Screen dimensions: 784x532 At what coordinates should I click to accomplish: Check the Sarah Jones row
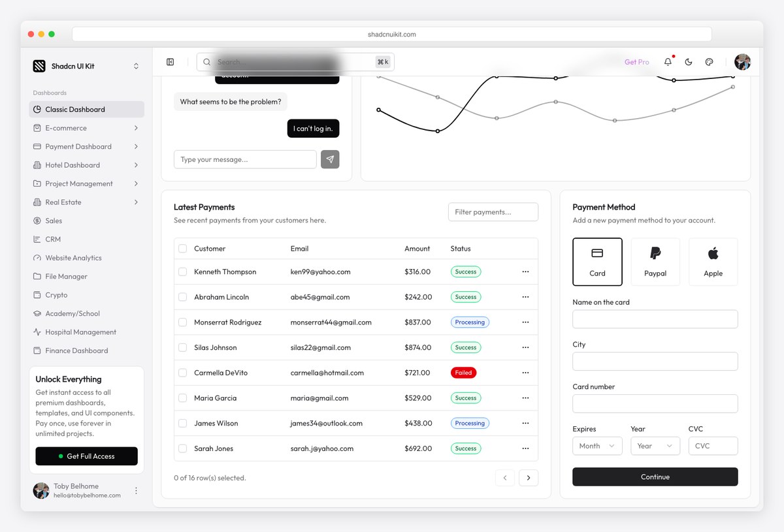[x=183, y=448]
